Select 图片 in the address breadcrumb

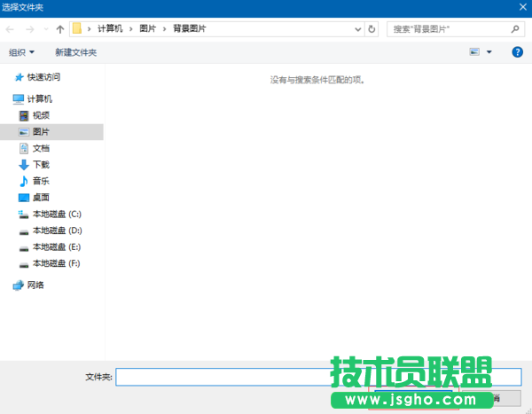[147, 29]
